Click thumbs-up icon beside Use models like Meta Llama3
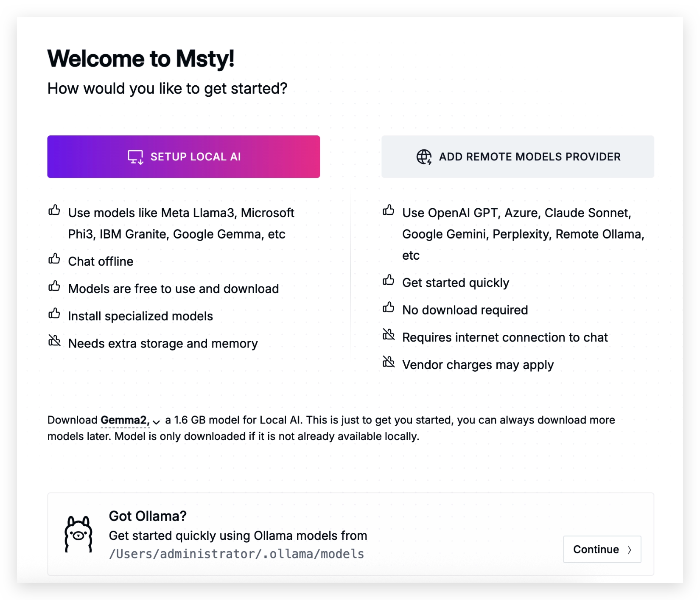 (x=54, y=210)
